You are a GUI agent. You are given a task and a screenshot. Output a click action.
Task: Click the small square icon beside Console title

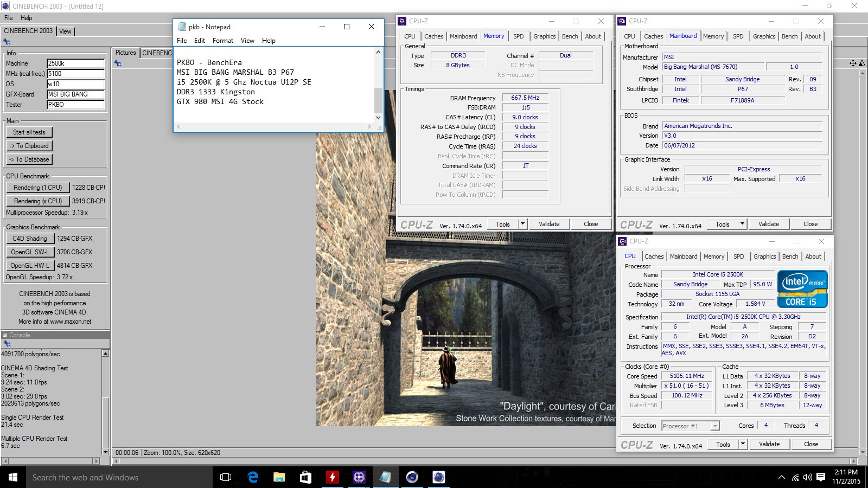click(x=5, y=335)
